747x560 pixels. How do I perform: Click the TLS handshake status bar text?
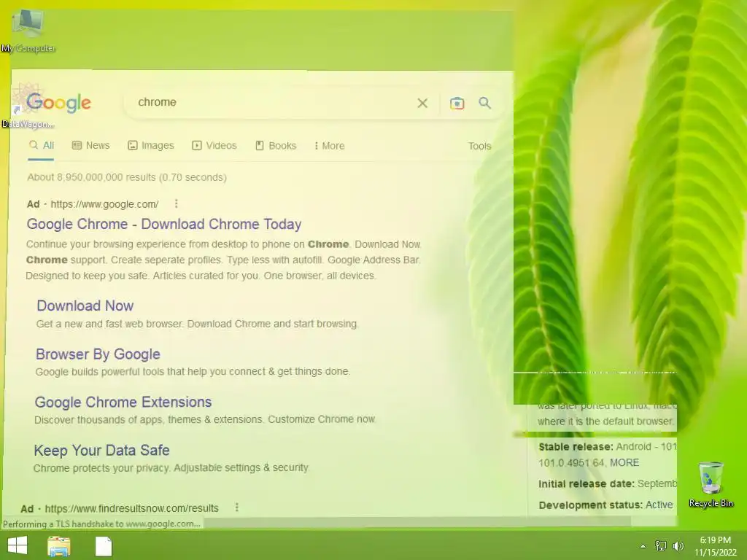pyautogui.click(x=101, y=524)
